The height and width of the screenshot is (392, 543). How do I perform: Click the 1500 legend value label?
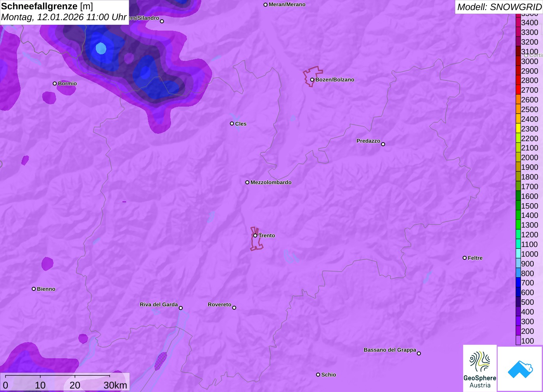pos(529,205)
